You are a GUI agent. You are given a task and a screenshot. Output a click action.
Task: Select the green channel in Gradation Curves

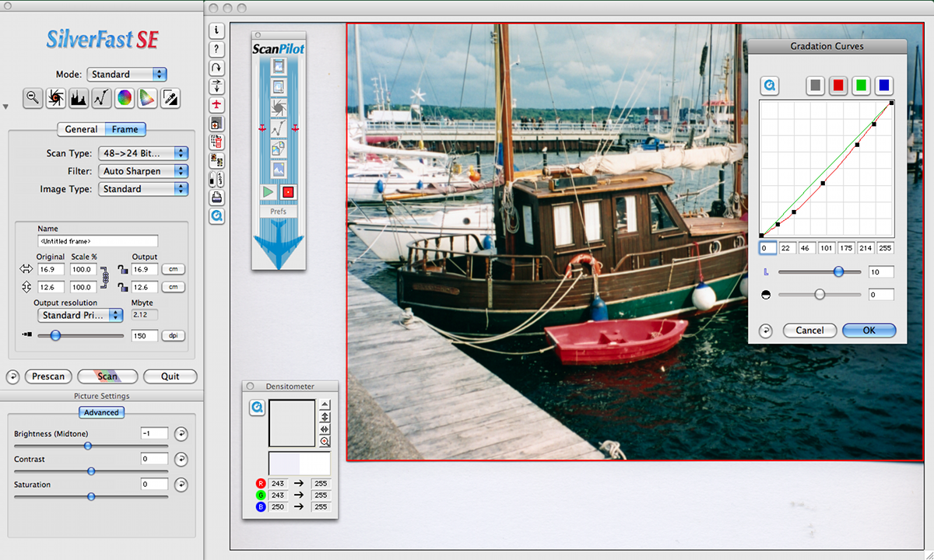tap(861, 86)
